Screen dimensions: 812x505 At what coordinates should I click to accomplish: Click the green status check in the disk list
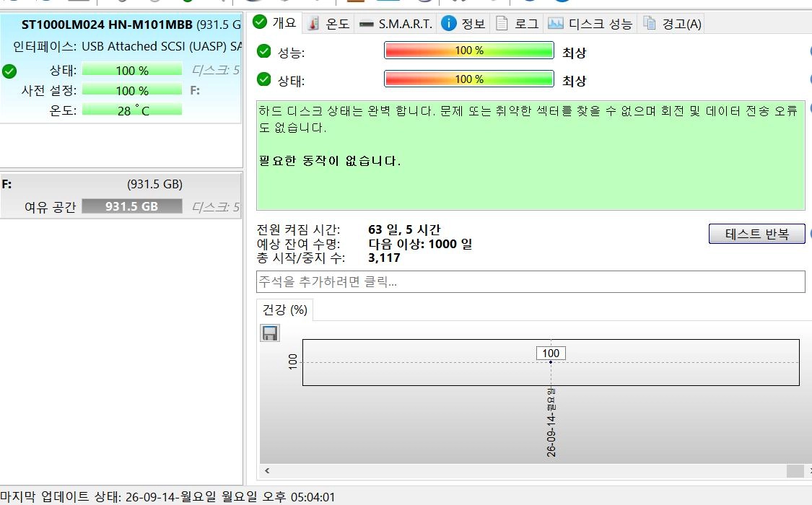pos(9,71)
